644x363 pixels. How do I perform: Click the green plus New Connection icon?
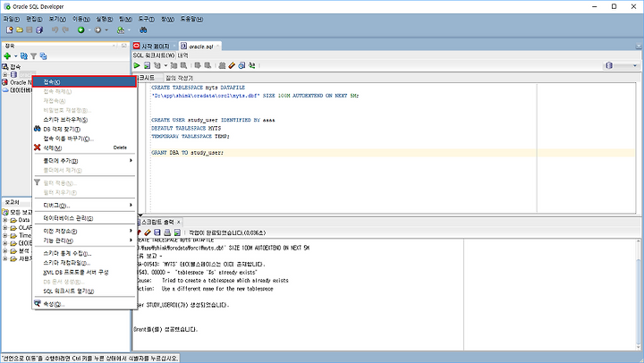[7, 55]
